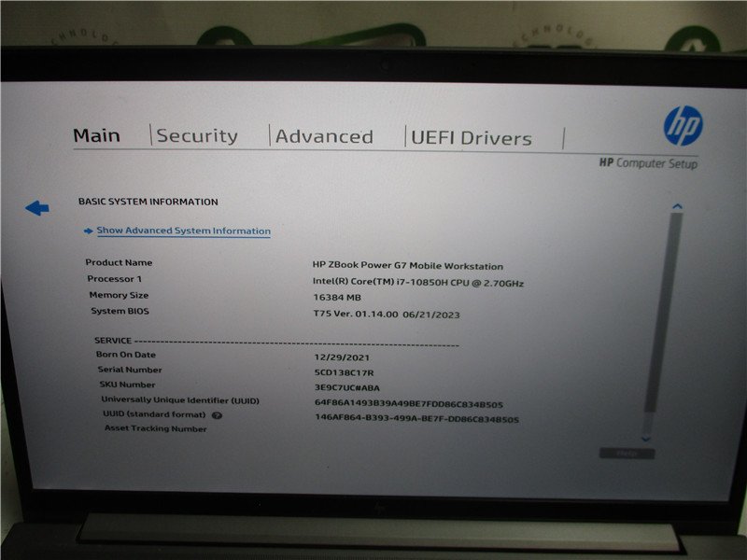
Task: Select SKU value 3E9C7UC#ABA
Action: pos(347,387)
